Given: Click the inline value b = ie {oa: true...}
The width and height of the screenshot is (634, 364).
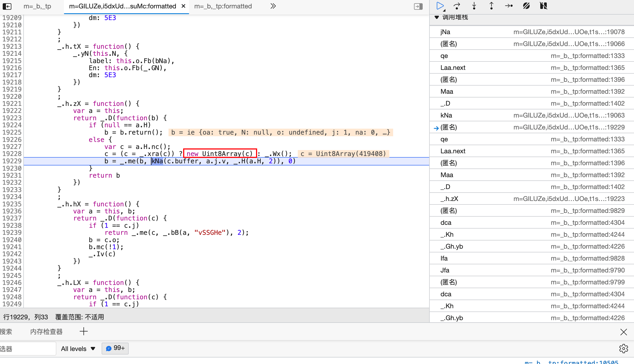Looking at the screenshot, I should [281, 132].
